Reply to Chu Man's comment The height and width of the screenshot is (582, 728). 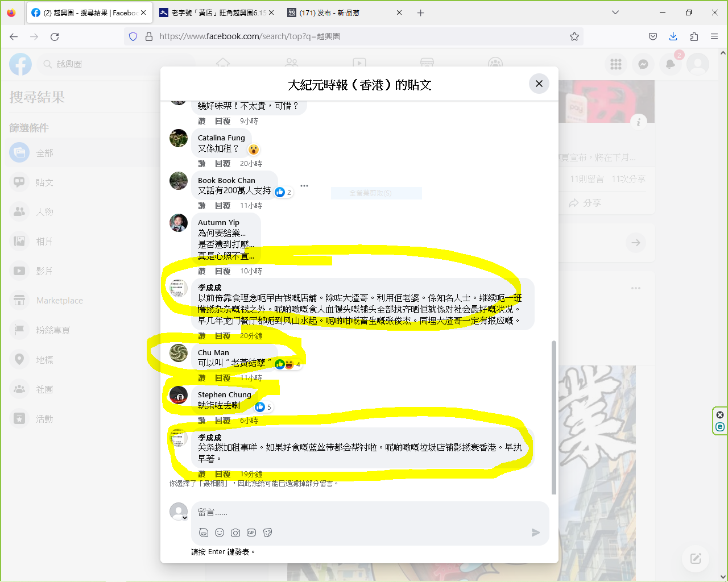click(x=222, y=378)
